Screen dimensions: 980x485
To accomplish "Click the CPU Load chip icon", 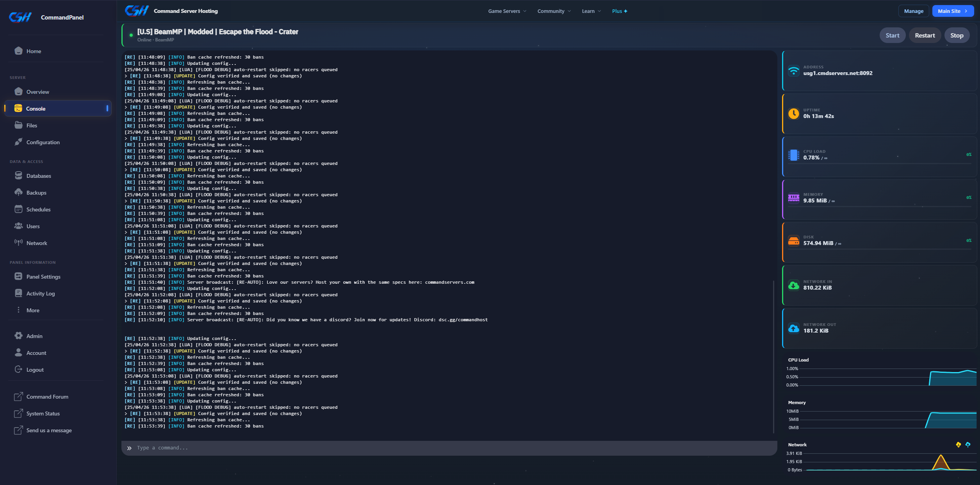I will tap(793, 155).
